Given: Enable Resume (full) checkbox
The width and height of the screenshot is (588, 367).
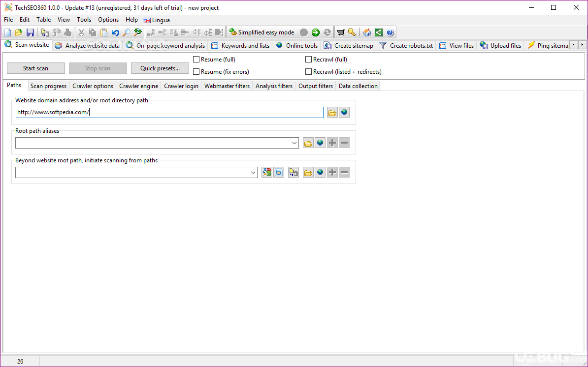Looking at the screenshot, I should tap(196, 59).
